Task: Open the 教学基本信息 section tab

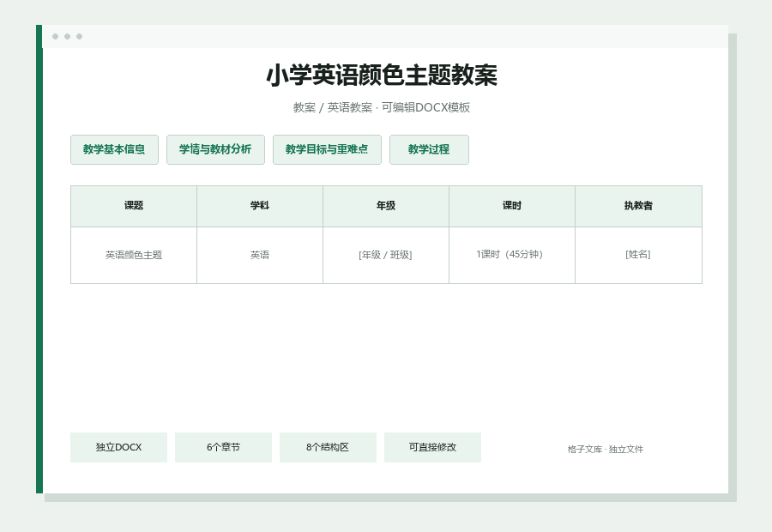Action: point(114,150)
